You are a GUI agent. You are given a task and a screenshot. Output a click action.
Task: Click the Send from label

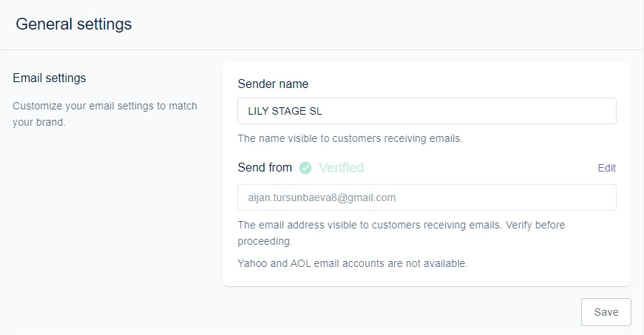[265, 168]
